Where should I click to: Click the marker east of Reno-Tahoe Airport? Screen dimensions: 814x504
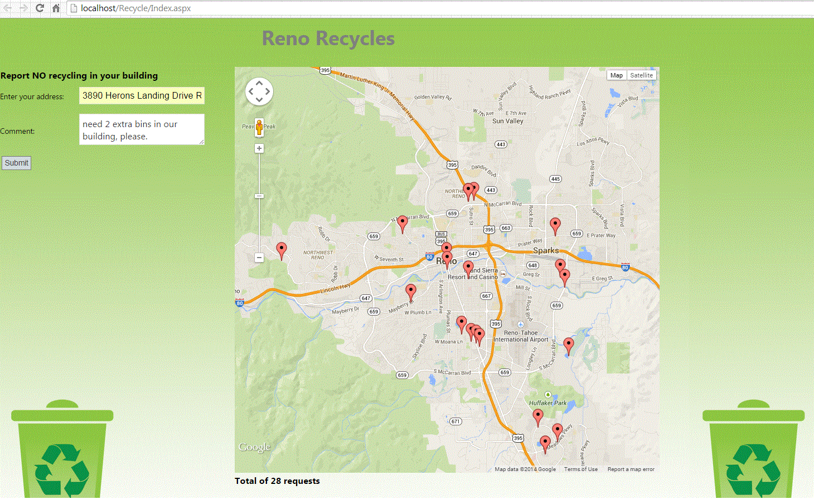coord(569,346)
